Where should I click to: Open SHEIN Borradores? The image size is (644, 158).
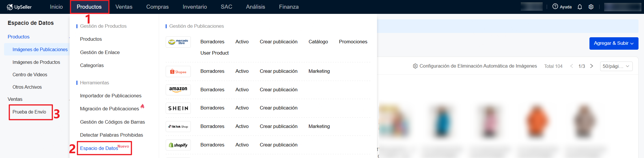pos(212,108)
